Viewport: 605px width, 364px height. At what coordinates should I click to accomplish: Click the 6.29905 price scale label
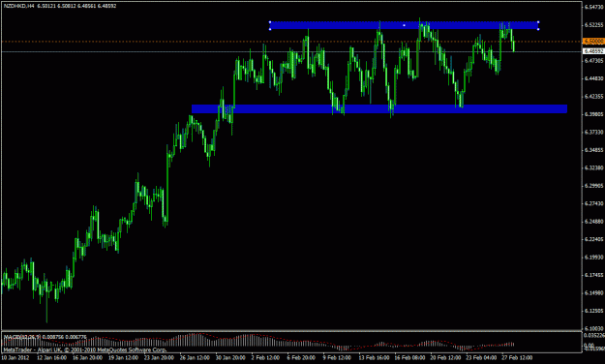click(593, 186)
